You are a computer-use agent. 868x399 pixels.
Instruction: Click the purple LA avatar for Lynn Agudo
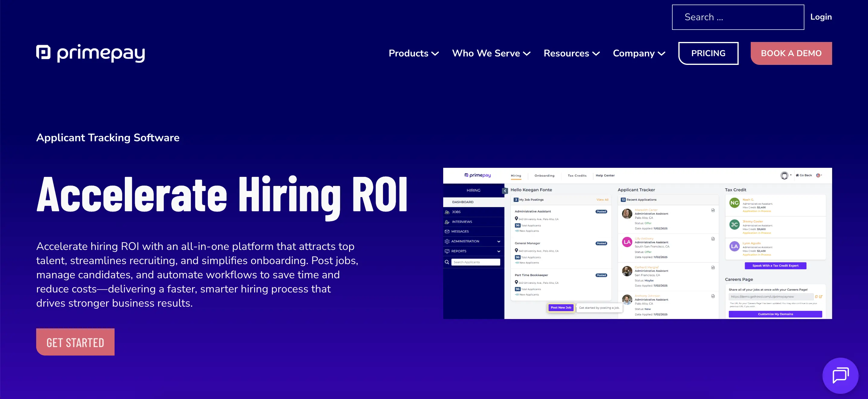734,246
